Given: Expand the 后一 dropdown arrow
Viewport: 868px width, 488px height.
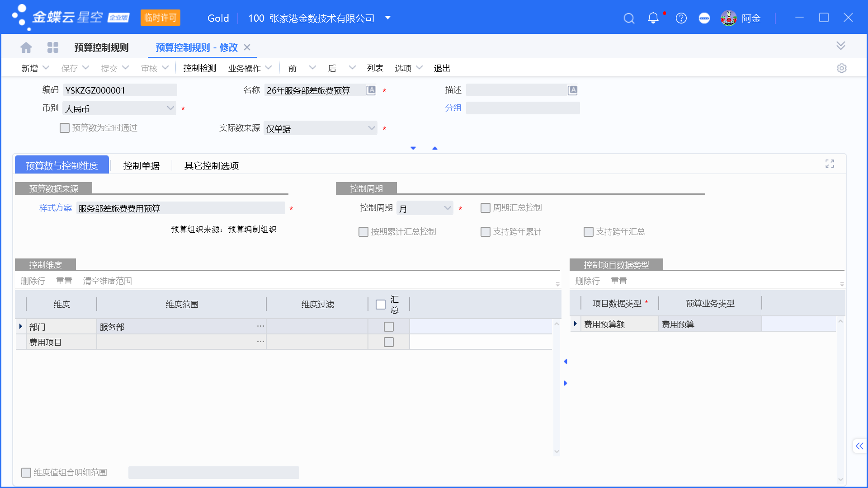Looking at the screenshot, I should (x=353, y=68).
